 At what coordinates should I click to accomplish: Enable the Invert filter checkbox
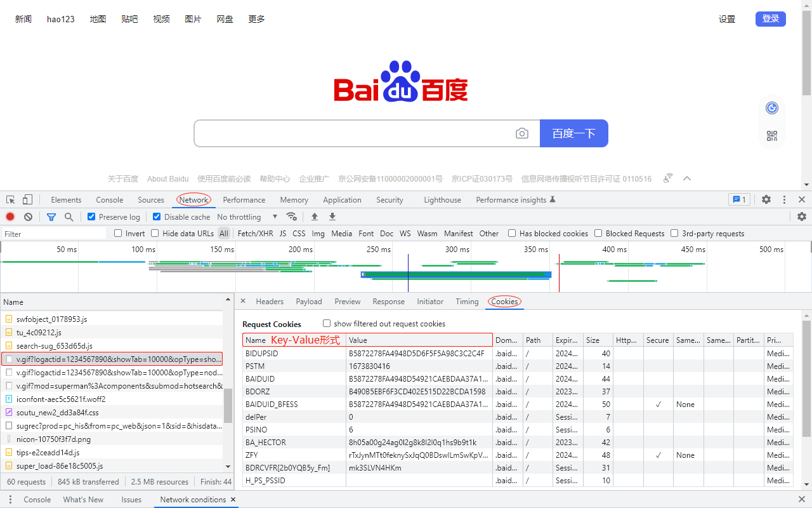(118, 233)
